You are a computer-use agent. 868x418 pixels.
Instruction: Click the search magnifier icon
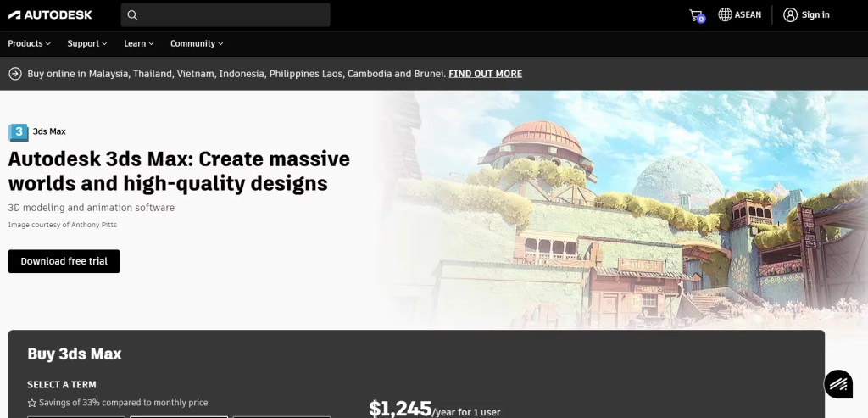click(132, 15)
